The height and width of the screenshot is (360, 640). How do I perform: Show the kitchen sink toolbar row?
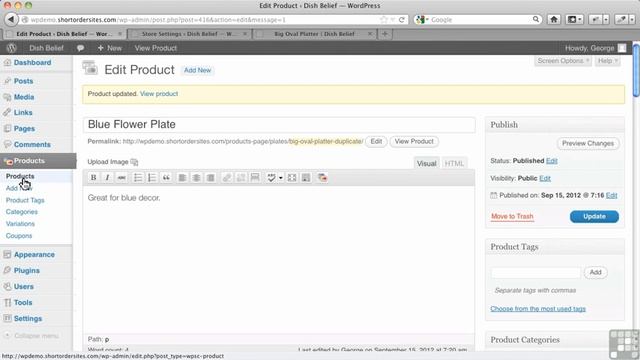(306, 178)
